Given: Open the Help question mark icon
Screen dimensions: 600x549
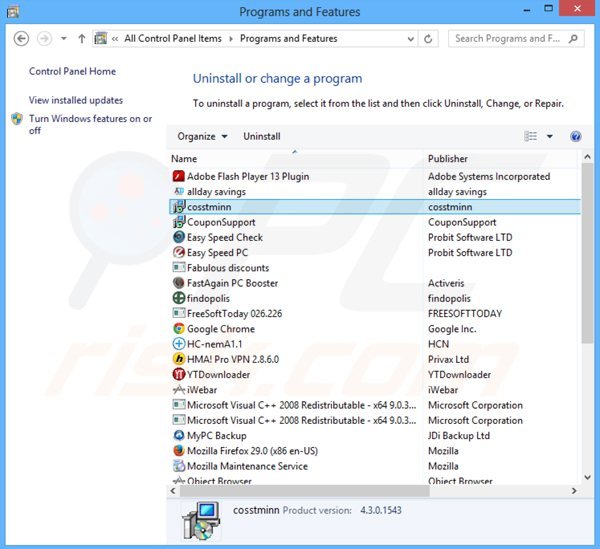Looking at the screenshot, I should click(x=575, y=136).
